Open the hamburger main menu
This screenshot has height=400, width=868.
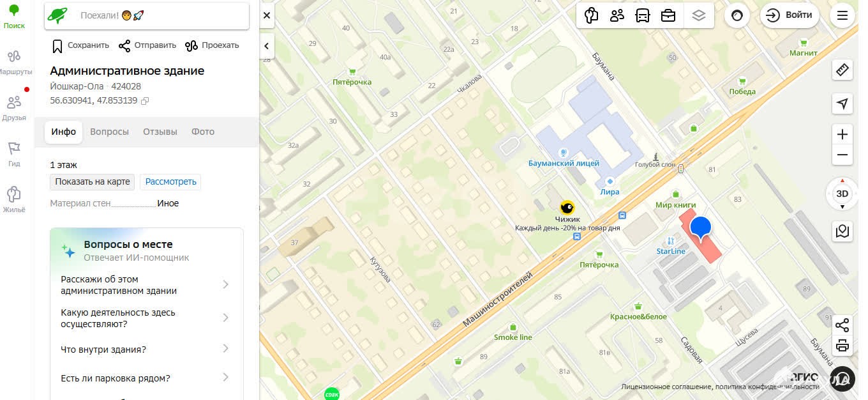click(842, 15)
